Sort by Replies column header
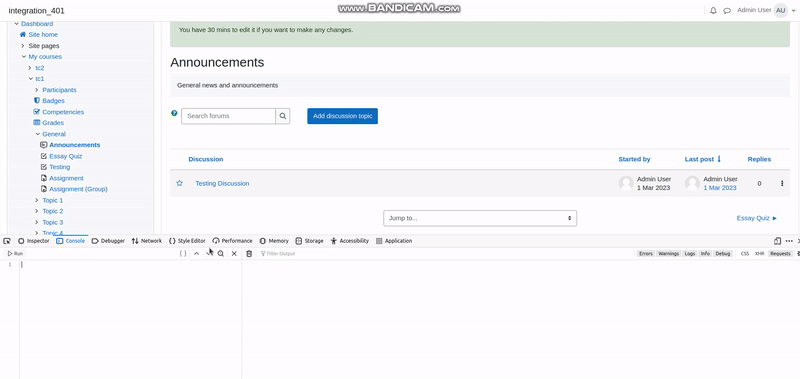The image size is (800, 379). (x=759, y=159)
